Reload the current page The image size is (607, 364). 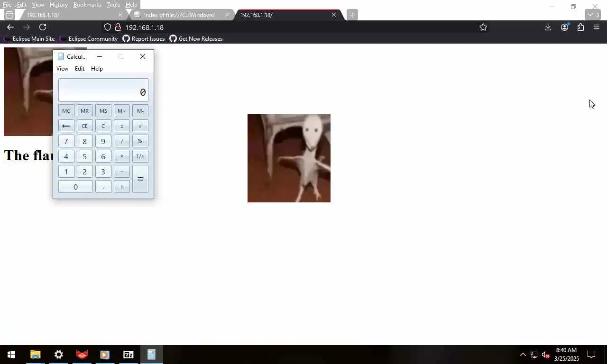(43, 27)
